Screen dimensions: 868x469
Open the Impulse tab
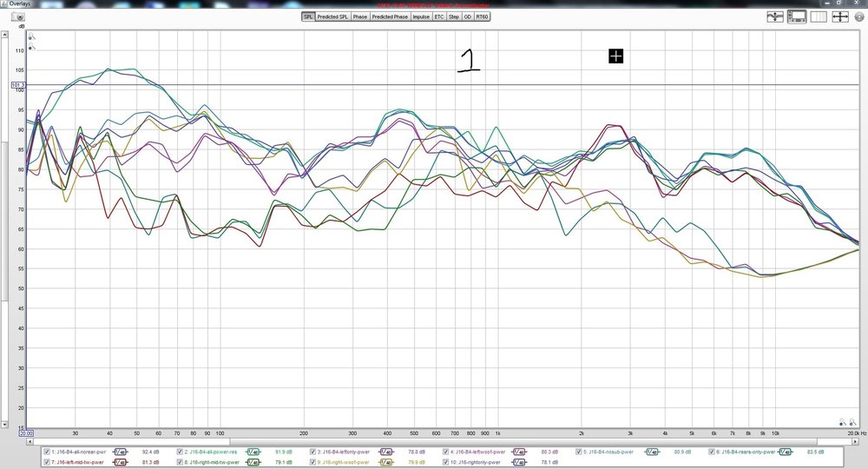pyautogui.click(x=421, y=17)
